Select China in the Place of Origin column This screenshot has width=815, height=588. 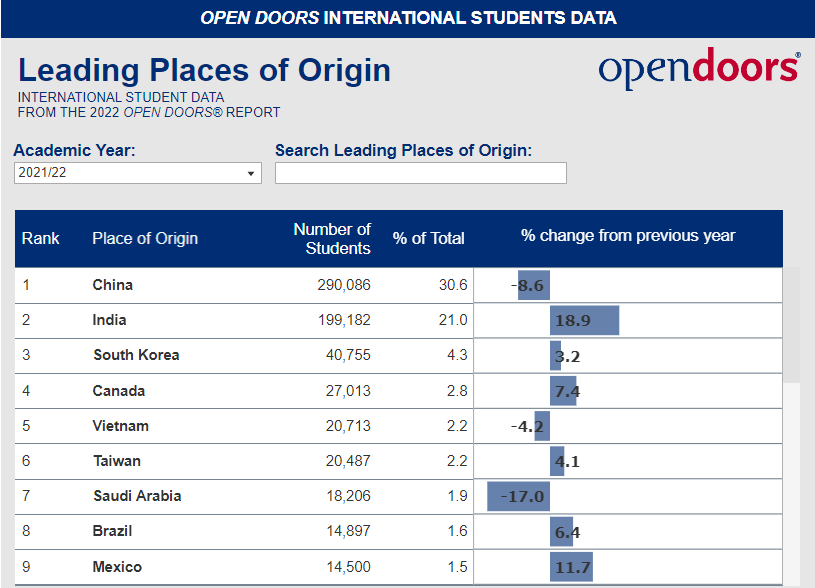point(113,285)
